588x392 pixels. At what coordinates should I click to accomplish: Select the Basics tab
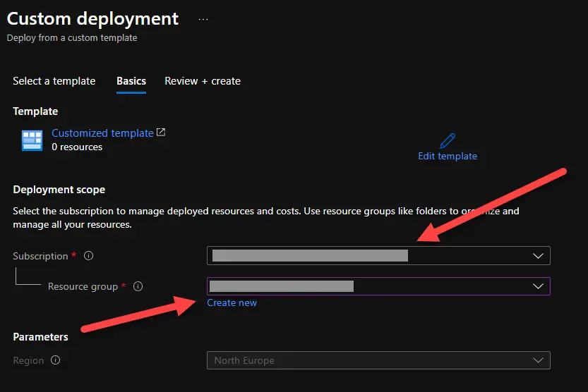point(131,81)
